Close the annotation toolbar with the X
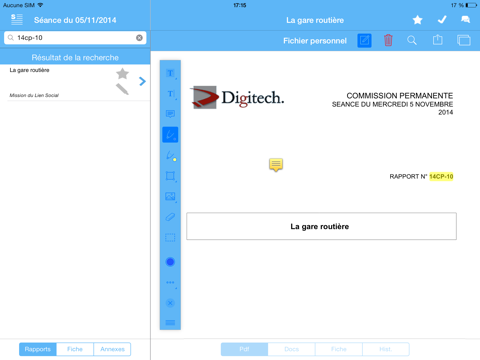This screenshot has height=360, width=480. [170, 303]
